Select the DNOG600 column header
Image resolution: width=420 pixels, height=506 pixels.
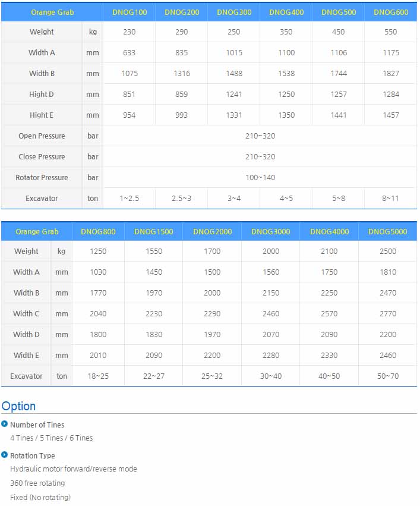(391, 12)
